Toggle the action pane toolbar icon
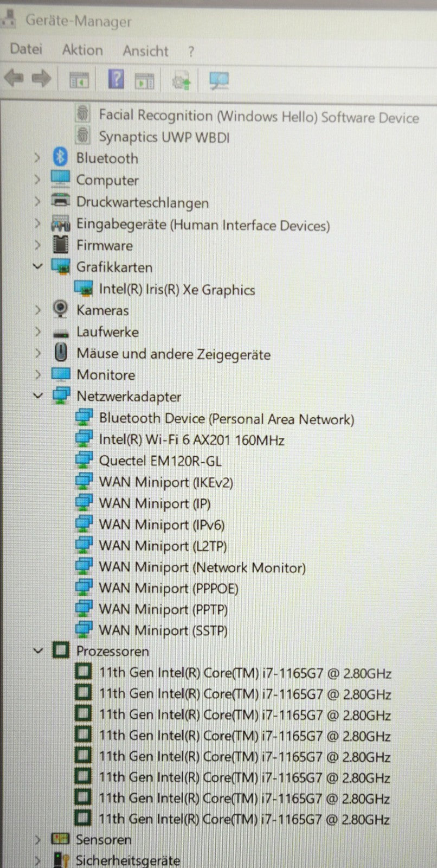The width and height of the screenshot is (437, 868). tap(145, 81)
